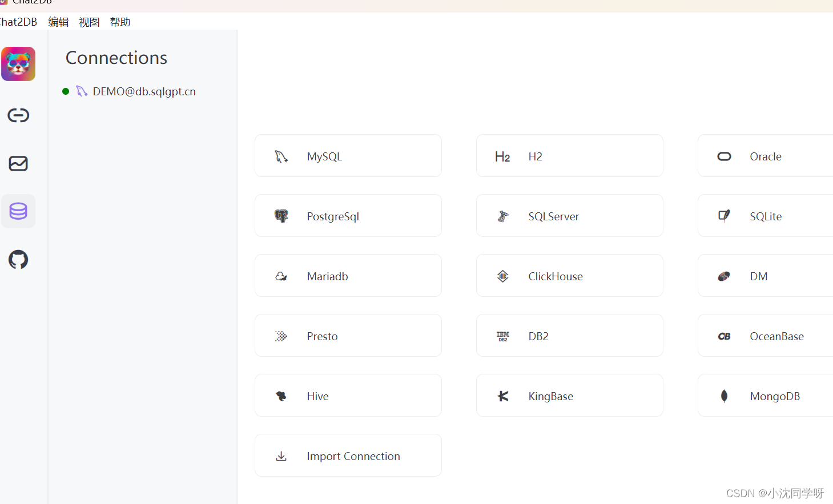Select the database stack icon in sidebar
Image resolution: width=833 pixels, height=504 pixels.
coord(18,211)
